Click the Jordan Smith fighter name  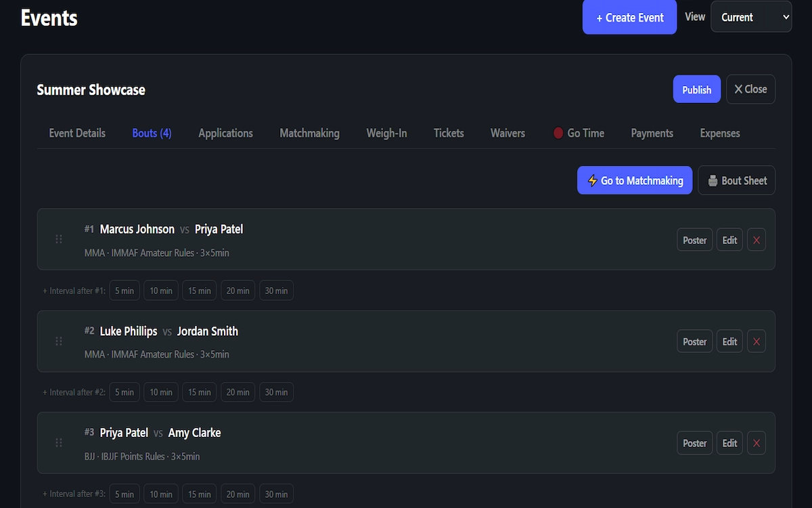click(208, 331)
